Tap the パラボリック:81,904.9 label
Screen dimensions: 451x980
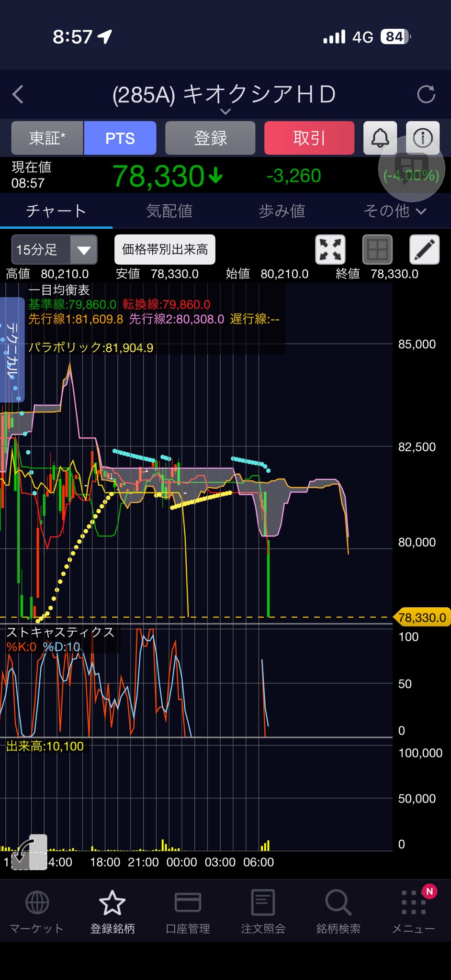click(x=90, y=347)
